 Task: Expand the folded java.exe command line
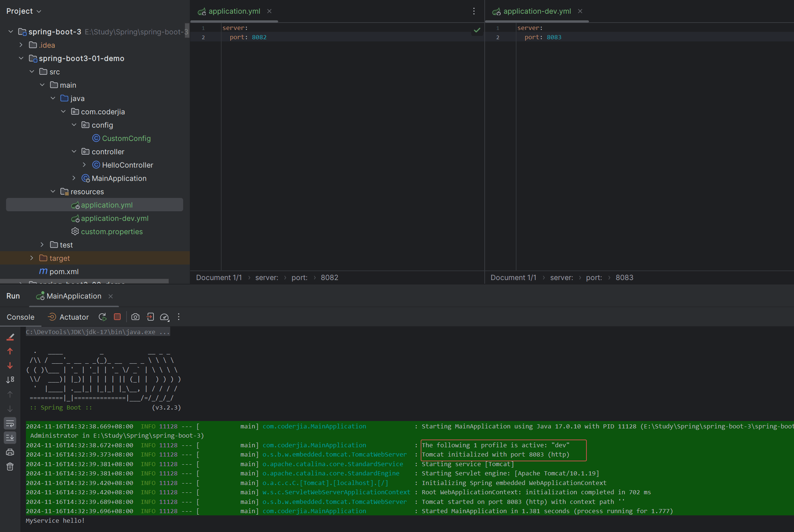(98, 332)
